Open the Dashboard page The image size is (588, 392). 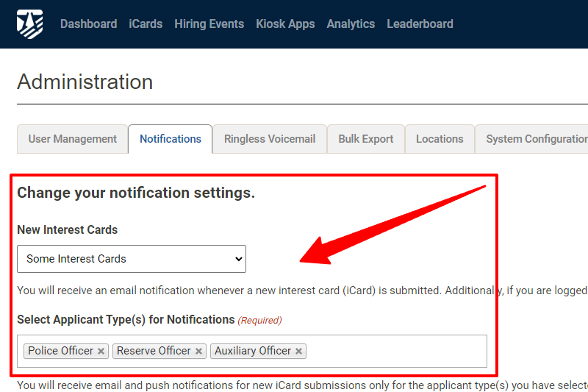tap(88, 24)
